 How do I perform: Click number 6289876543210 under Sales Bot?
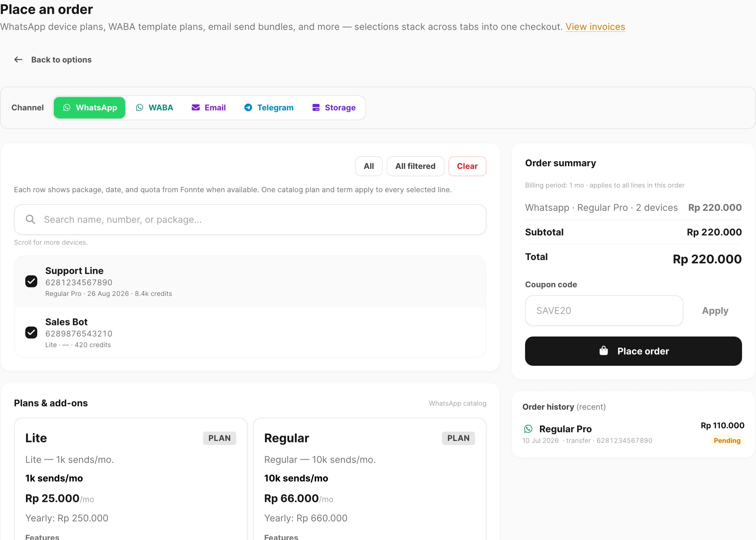(x=79, y=334)
